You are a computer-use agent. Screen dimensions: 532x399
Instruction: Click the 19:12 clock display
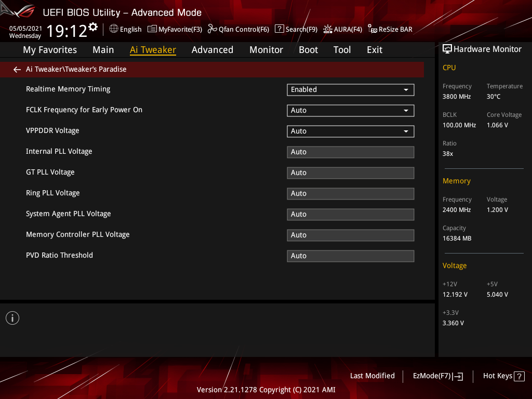(x=67, y=31)
